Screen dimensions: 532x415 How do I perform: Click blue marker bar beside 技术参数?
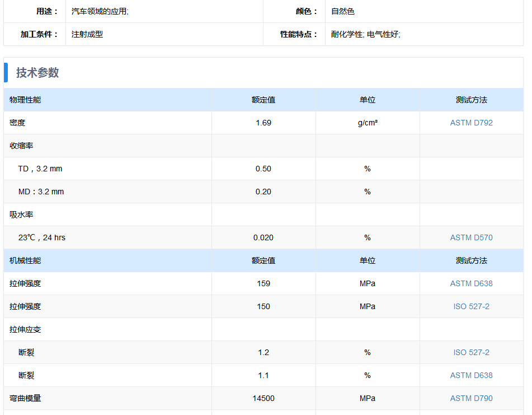[x=6, y=72]
